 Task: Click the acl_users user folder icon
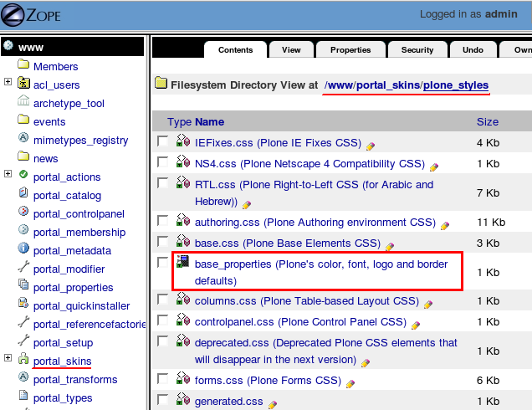pos(23,83)
